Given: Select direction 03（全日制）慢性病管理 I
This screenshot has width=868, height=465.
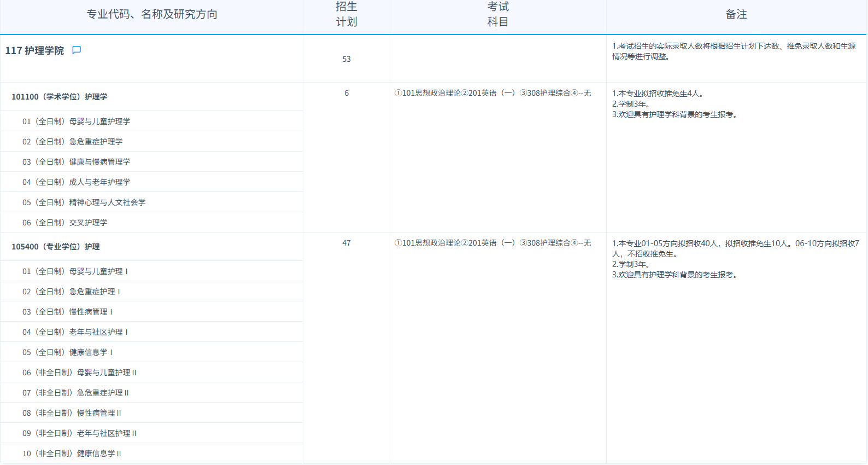Looking at the screenshot, I should point(67,312).
